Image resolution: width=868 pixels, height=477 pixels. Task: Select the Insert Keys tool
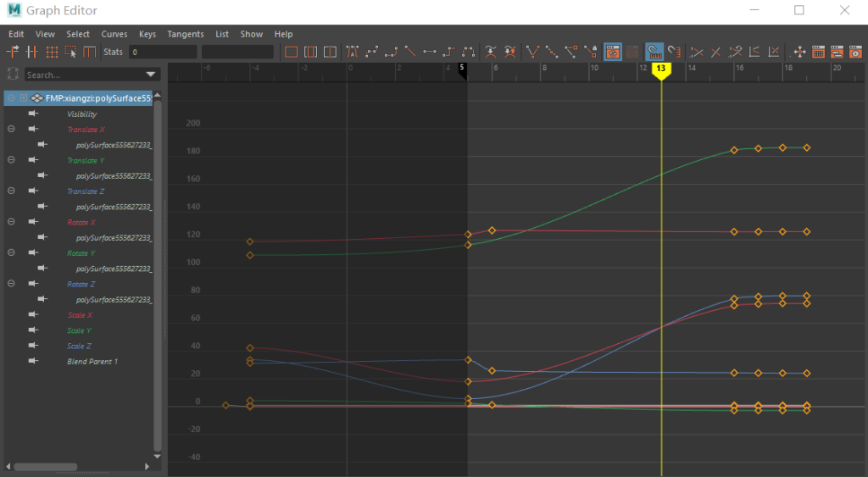31,52
